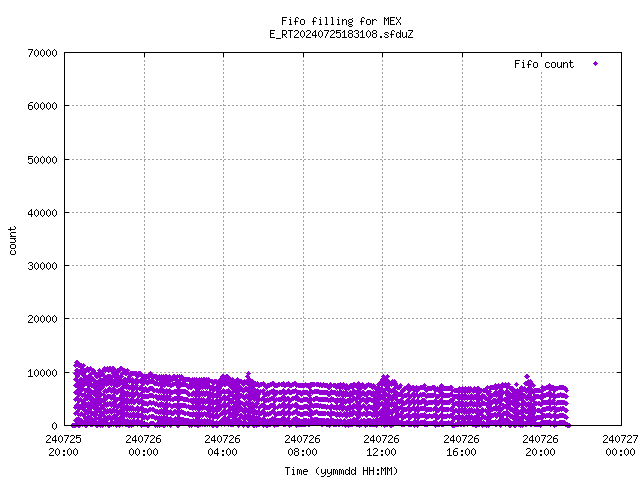Click the x-axis tick label 240727 00:00
640x480 pixels.
[620, 446]
